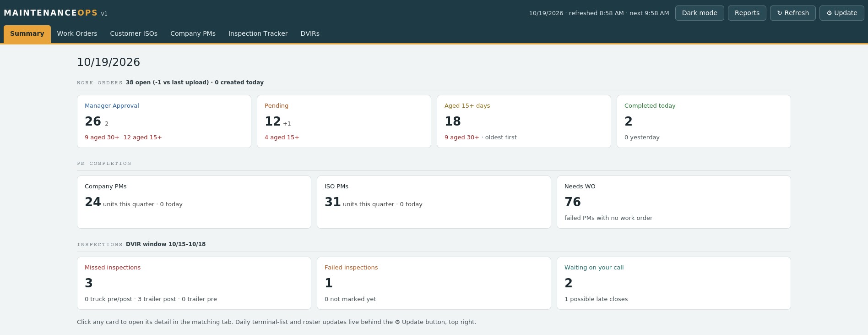This screenshot has width=868, height=335.
Task: Open the Reports button
Action: click(x=747, y=13)
